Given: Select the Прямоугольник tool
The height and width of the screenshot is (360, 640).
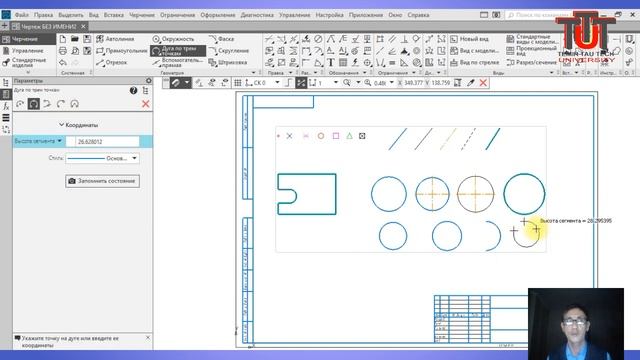Looking at the screenshot, I should click(122, 51).
